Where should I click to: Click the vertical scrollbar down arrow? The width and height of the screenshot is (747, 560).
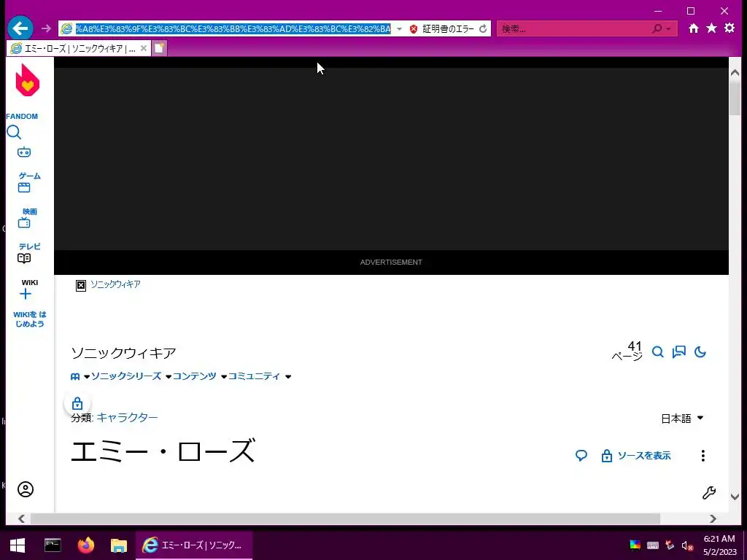(735, 497)
